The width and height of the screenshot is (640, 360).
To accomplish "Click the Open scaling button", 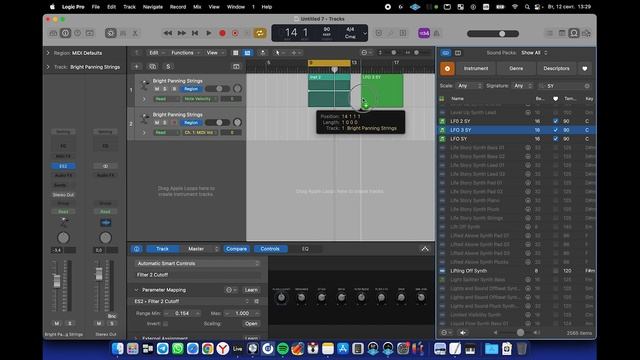I will (251, 324).
